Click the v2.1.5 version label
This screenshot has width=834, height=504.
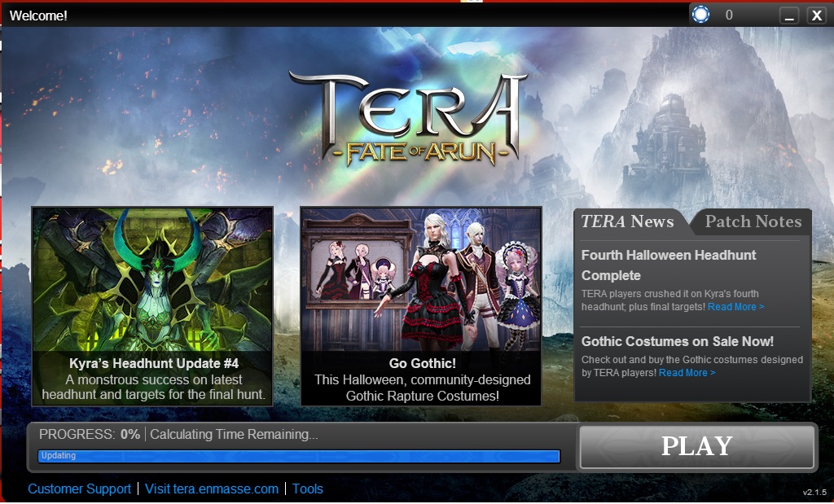pos(814,493)
